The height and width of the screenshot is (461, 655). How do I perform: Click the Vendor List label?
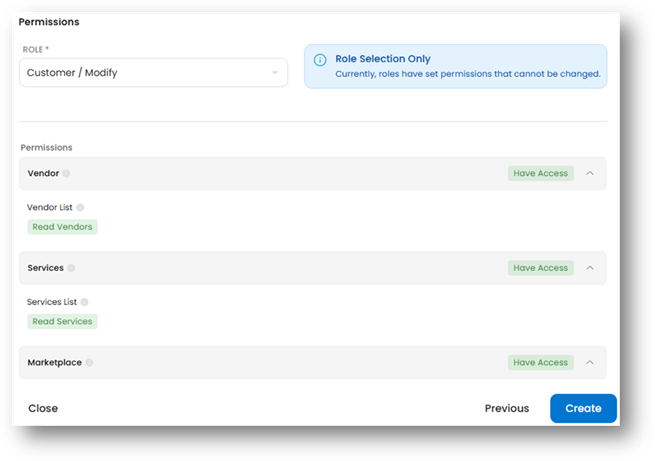(50, 208)
